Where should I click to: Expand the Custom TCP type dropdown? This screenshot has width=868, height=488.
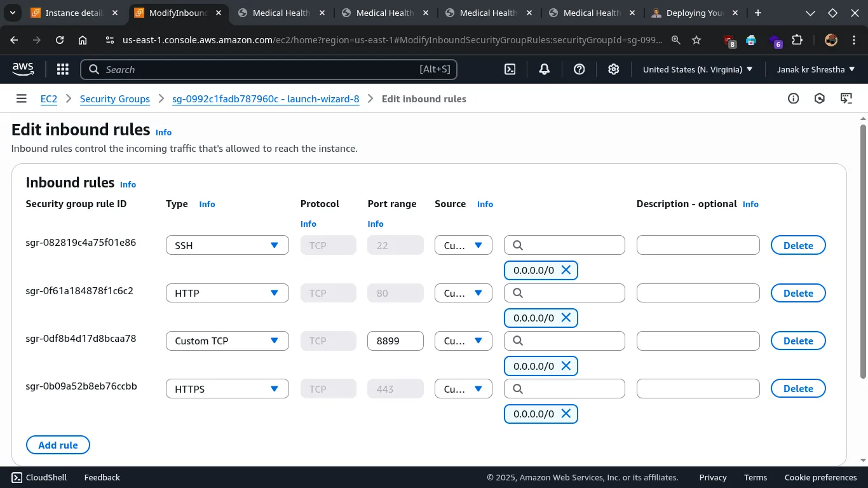coord(227,341)
